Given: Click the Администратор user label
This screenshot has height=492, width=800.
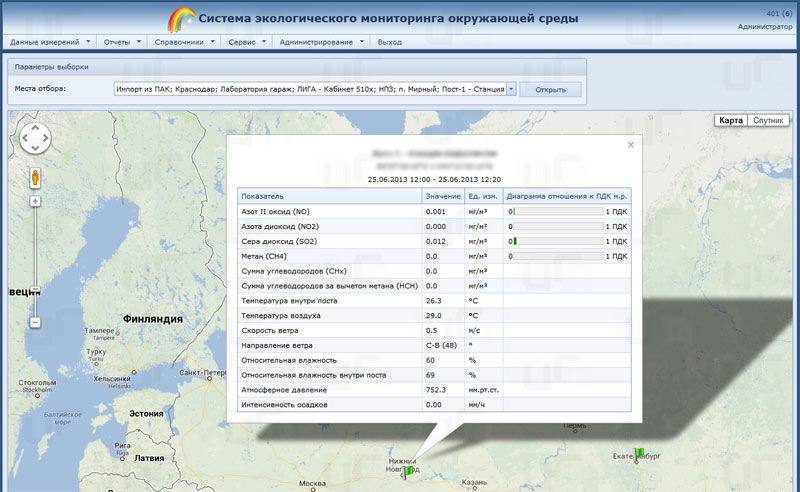Looking at the screenshot, I should (765, 27).
